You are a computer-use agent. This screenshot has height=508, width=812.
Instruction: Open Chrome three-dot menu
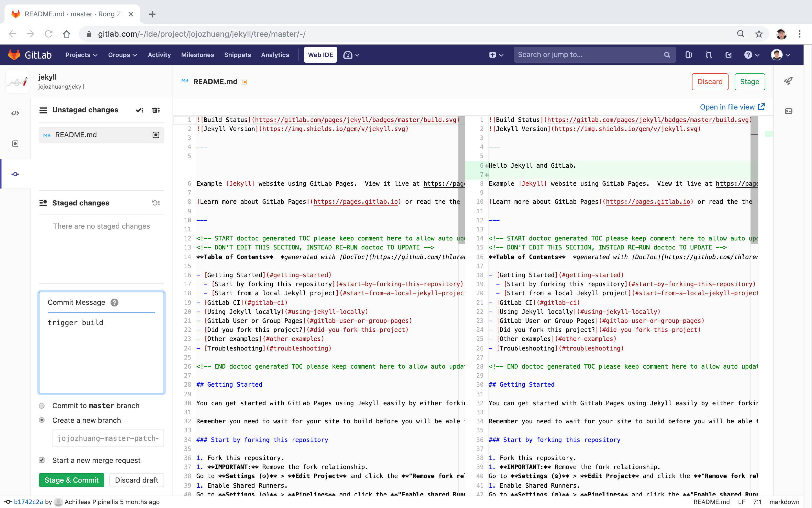(800, 34)
